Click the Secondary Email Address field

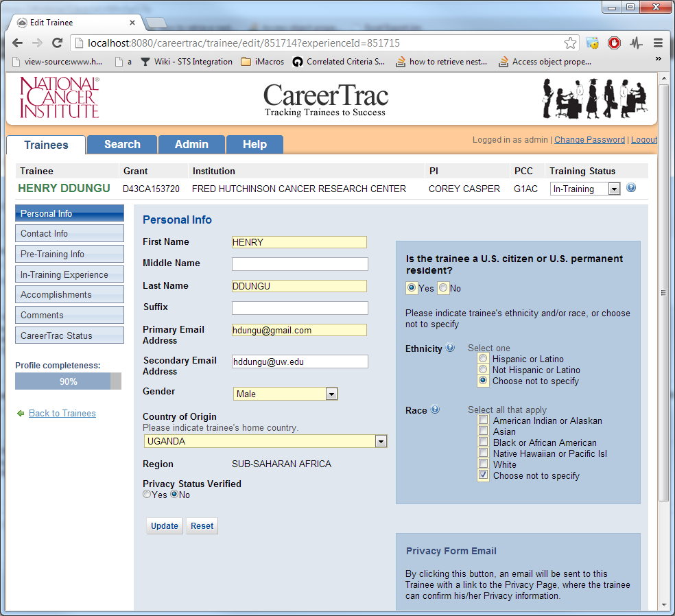click(300, 362)
